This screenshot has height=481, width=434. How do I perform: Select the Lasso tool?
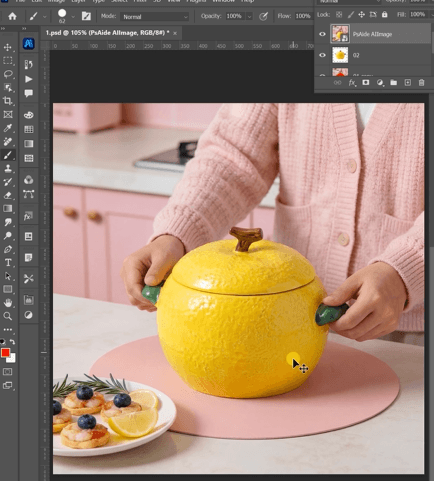pos(8,74)
